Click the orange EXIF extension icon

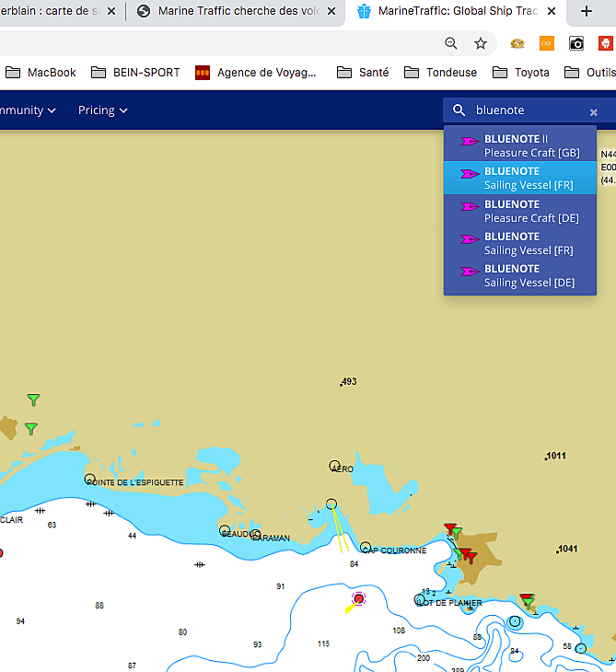pos(547,43)
